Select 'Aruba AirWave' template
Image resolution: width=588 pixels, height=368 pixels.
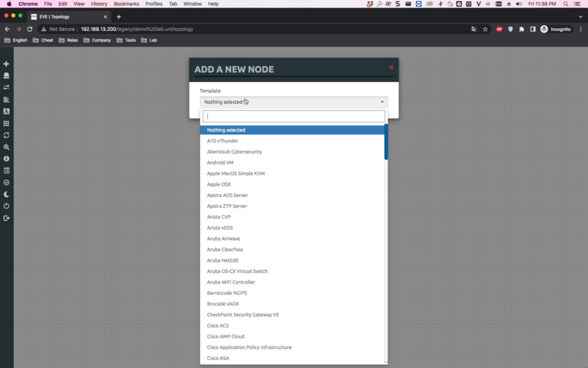point(292,239)
